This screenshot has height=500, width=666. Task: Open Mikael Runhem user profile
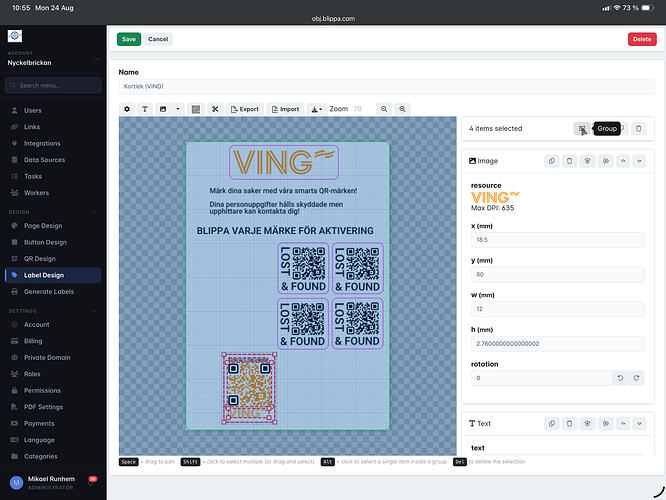tap(42, 483)
